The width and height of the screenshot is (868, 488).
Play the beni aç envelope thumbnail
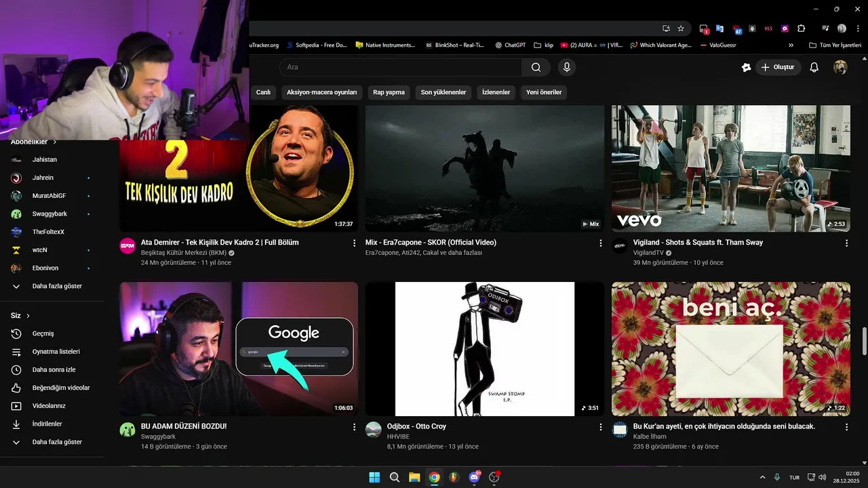pos(731,349)
